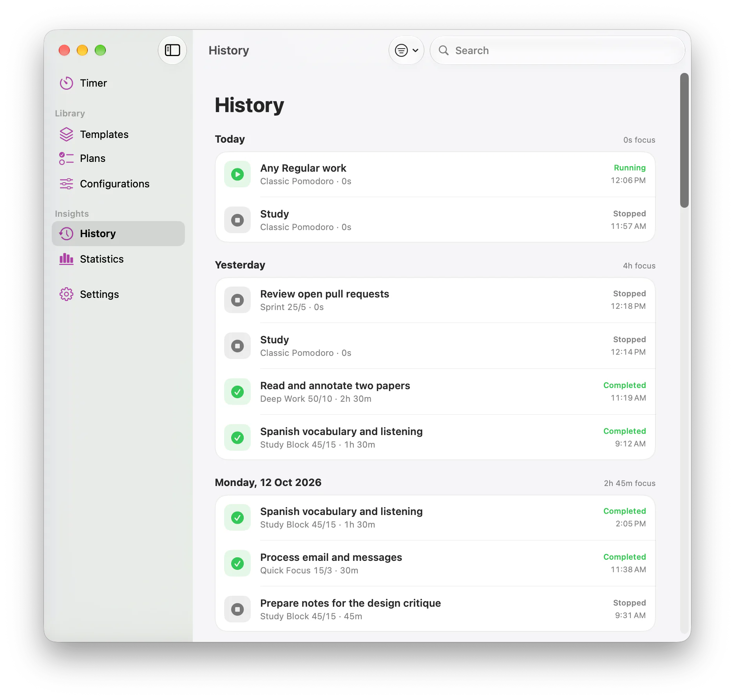Select the stop icon beside yesterday's 12:14 PM Study

(x=237, y=346)
